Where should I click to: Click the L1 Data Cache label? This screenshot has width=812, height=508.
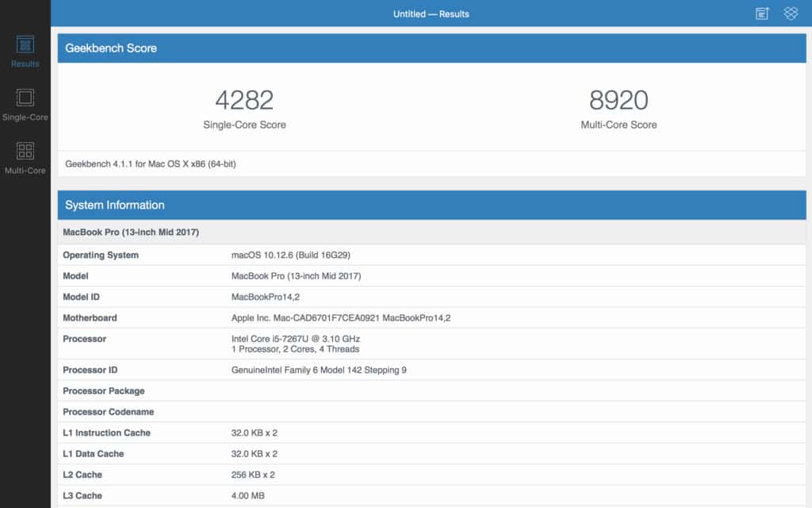coord(94,454)
